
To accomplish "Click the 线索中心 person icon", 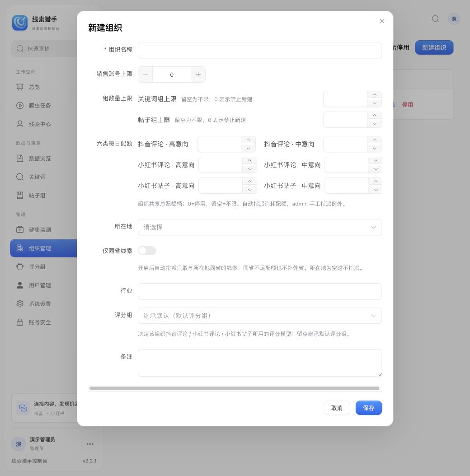I will click(20, 124).
